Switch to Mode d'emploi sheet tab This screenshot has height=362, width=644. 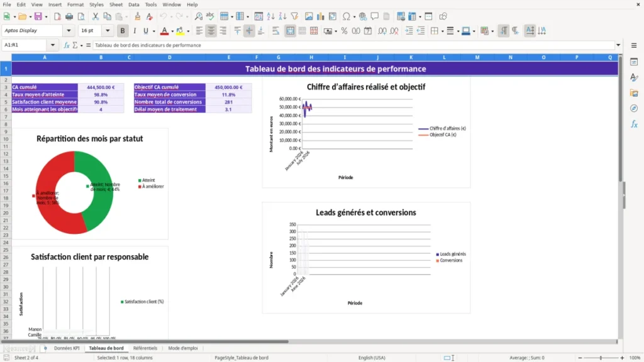(183, 348)
